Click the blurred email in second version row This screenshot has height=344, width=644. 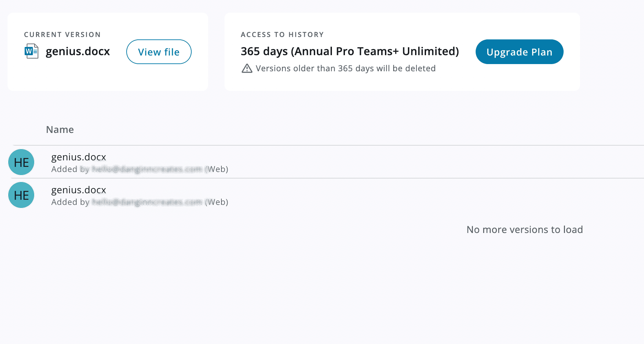click(147, 202)
